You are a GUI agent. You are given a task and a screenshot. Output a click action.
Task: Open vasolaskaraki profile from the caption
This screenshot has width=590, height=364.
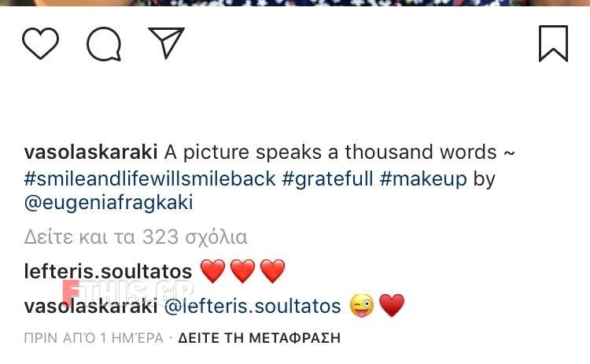[90, 153]
